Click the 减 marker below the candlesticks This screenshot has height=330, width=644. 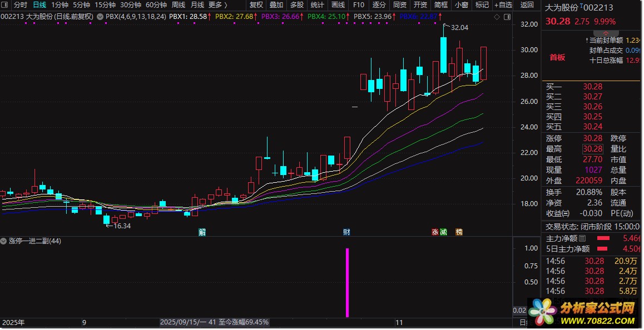[443, 232]
